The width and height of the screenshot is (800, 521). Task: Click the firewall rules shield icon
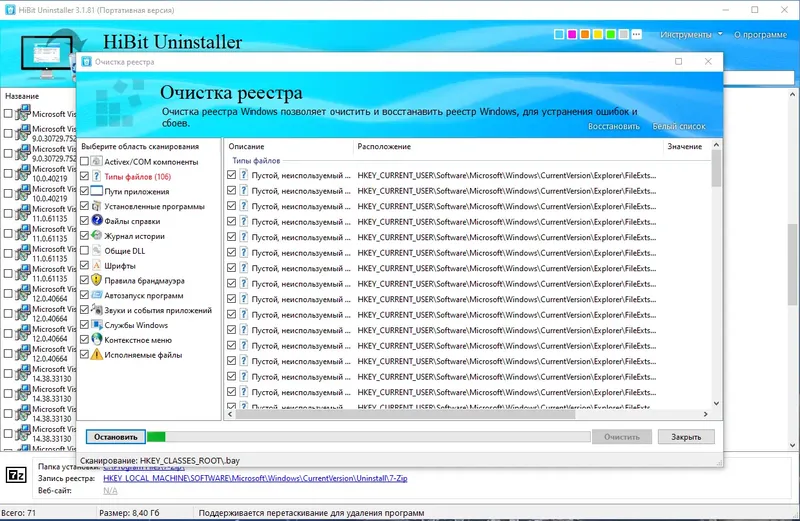[96, 280]
